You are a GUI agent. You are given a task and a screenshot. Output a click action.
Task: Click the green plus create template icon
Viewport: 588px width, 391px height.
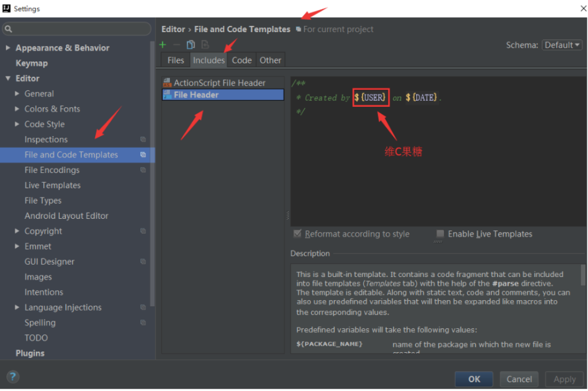pyautogui.click(x=163, y=45)
